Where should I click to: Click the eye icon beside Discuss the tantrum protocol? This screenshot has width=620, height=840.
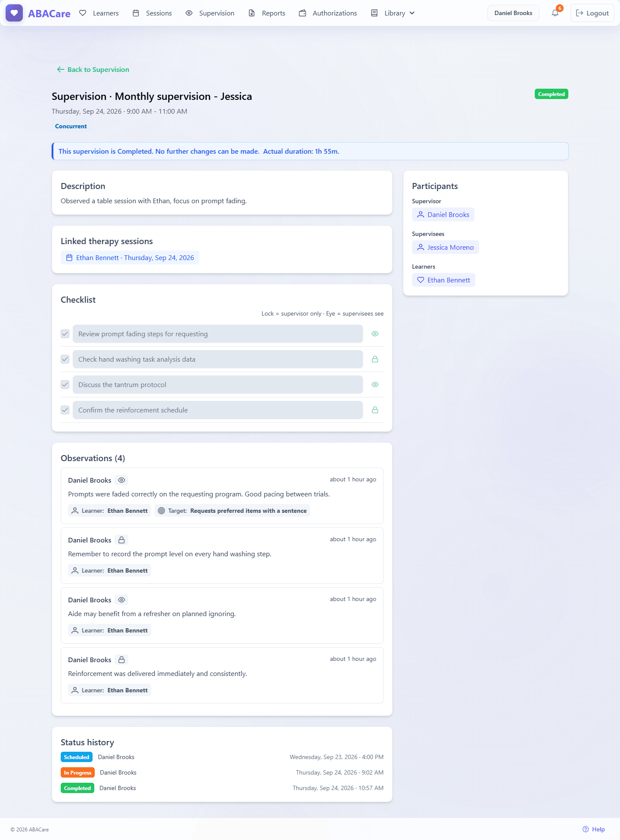375,384
